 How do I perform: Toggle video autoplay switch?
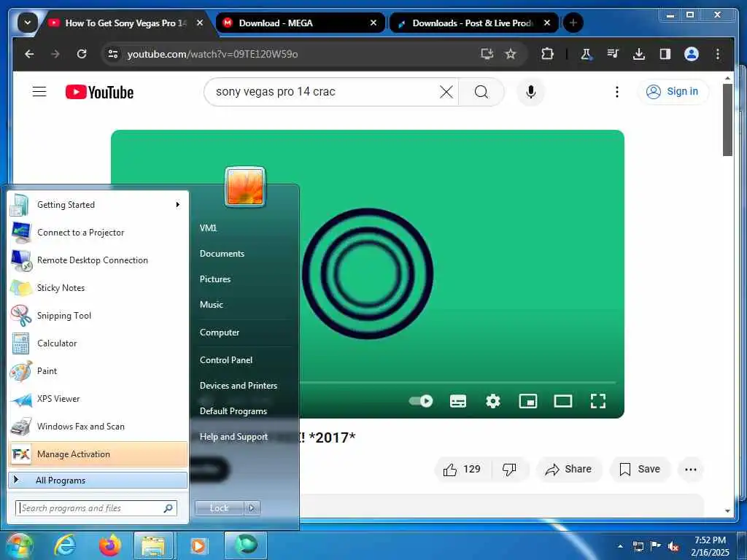click(x=421, y=401)
